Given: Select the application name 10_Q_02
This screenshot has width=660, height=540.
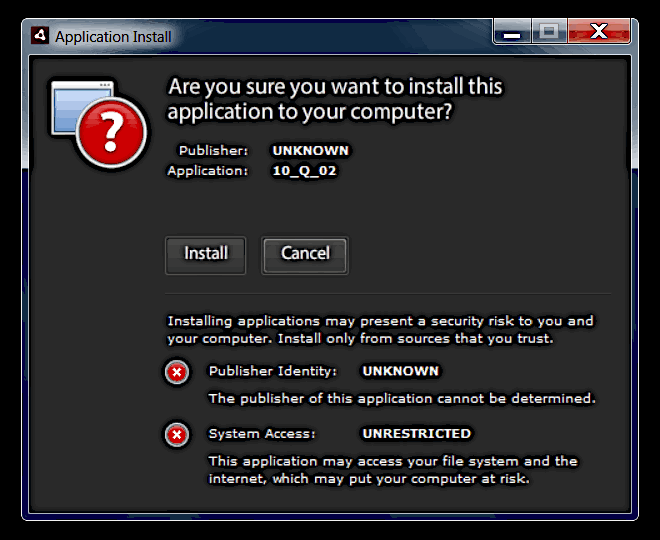Looking at the screenshot, I should [x=304, y=171].
